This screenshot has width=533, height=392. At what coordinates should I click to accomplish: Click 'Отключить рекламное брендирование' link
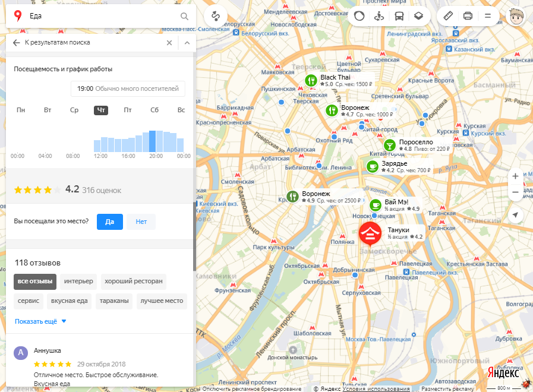(252, 389)
